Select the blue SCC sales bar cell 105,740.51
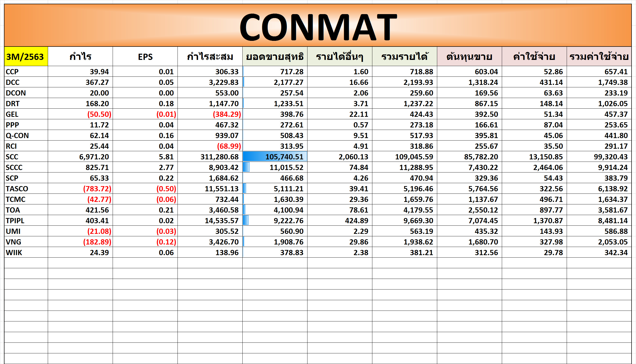This screenshot has height=364, width=636. pos(275,157)
